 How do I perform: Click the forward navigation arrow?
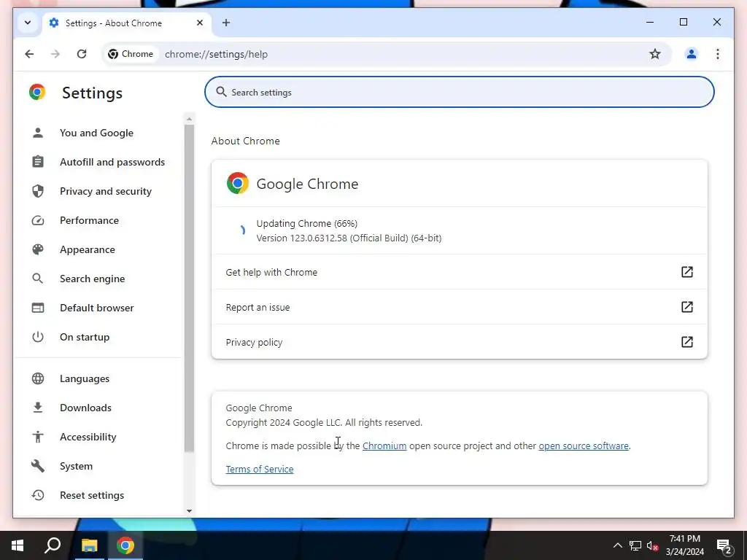click(x=55, y=54)
